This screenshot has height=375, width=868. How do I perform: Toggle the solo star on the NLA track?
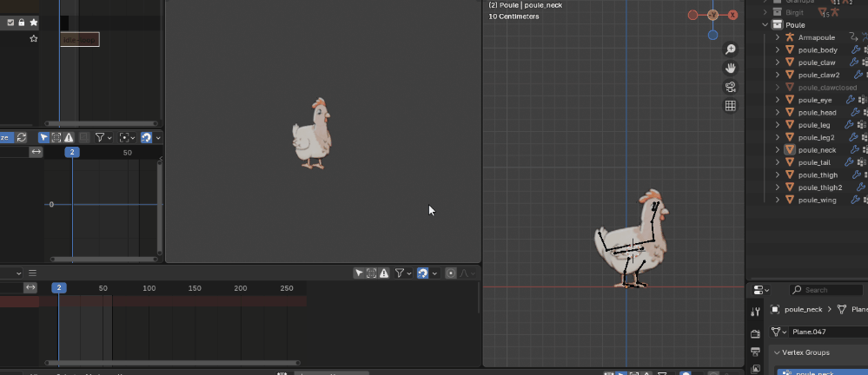34,22
